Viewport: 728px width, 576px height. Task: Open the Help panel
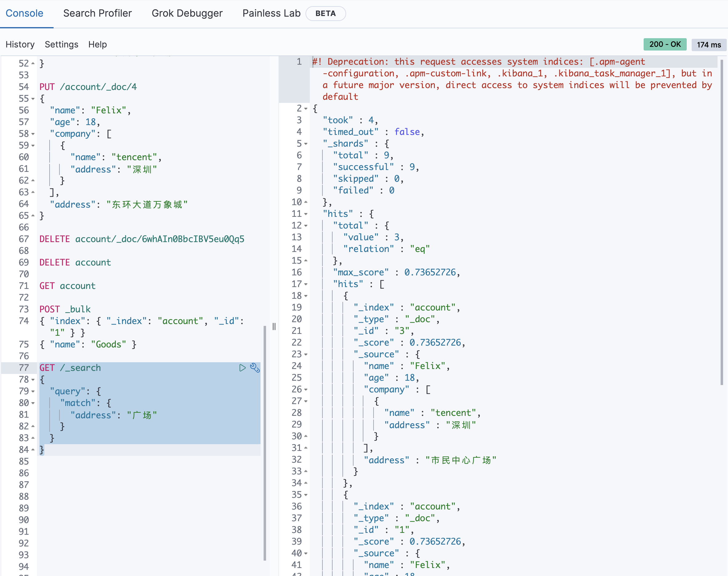(97, 45)
